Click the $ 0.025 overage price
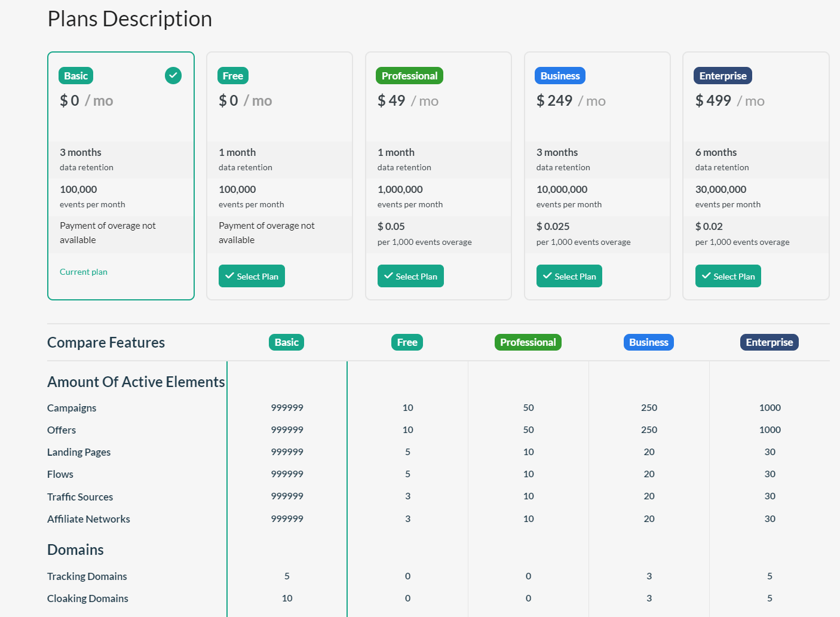Viewport: 840px width, 617px height. [x=553, y=226]
